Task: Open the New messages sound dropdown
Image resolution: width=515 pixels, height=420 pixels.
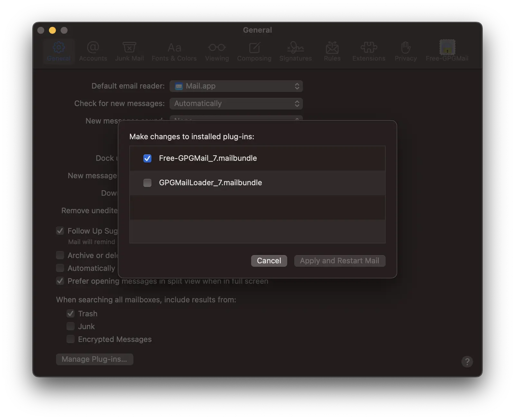Action: point(236,120)
